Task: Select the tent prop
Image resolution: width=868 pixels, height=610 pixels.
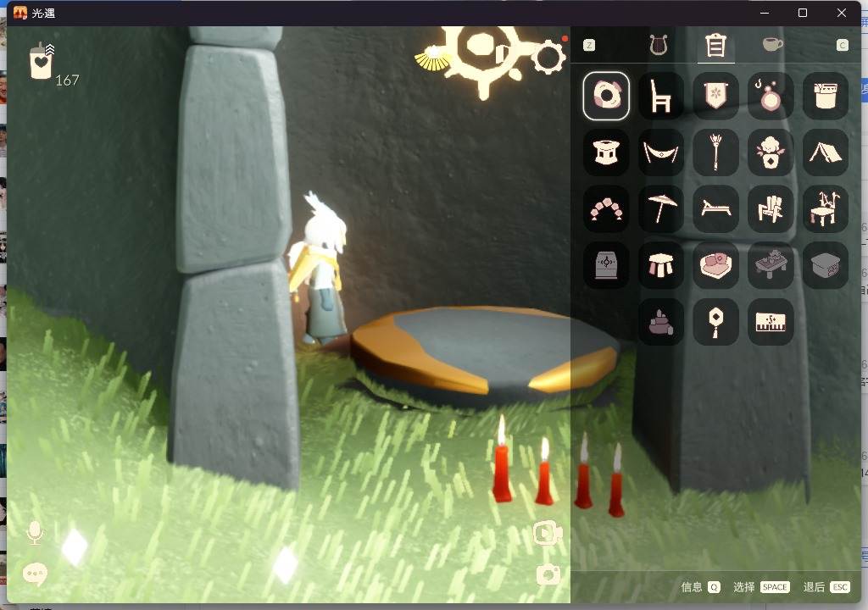Action: coord(825,152)
